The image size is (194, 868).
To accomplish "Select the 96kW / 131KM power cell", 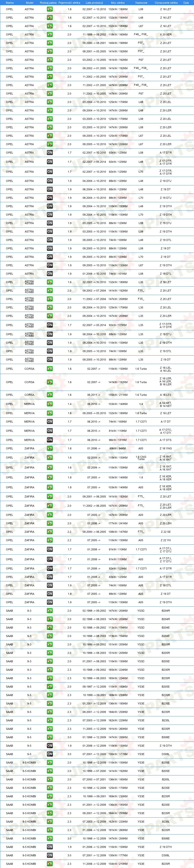I will [x=118, y=440].
